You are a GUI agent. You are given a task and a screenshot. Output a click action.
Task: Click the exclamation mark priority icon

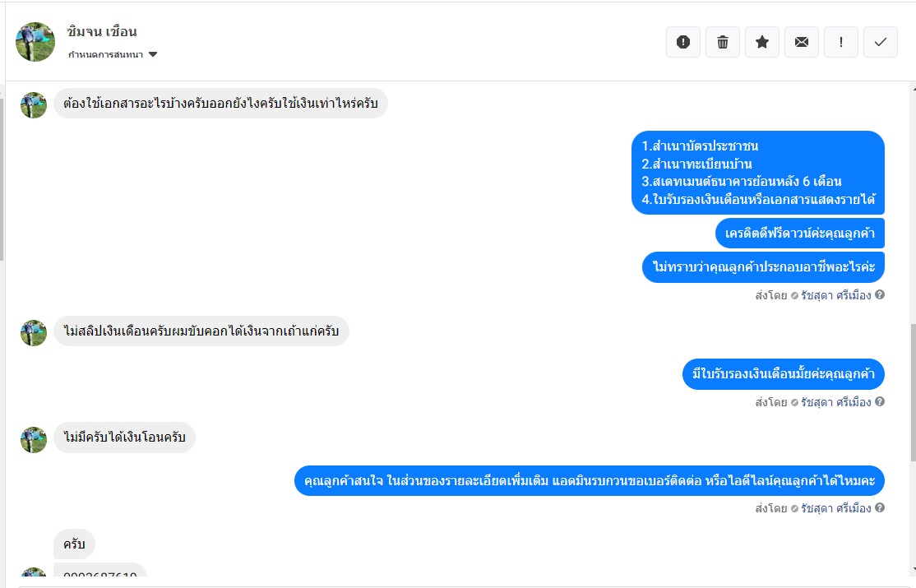pyautogui.click(x=841, y=42)
